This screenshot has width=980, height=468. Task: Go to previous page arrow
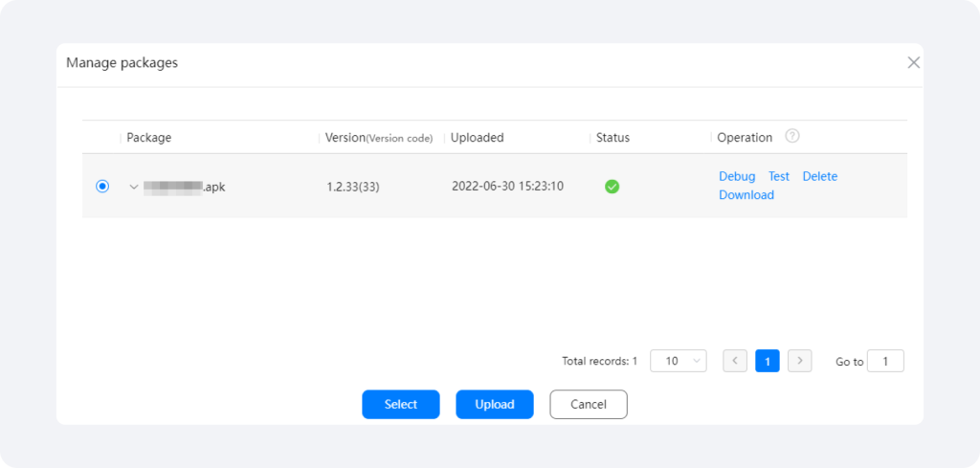click(735, 361)
